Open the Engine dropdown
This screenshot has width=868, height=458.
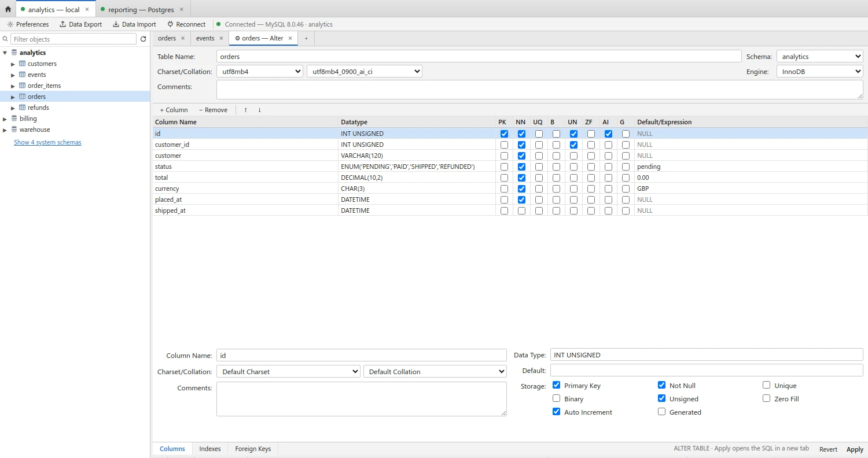pos(819,72)
